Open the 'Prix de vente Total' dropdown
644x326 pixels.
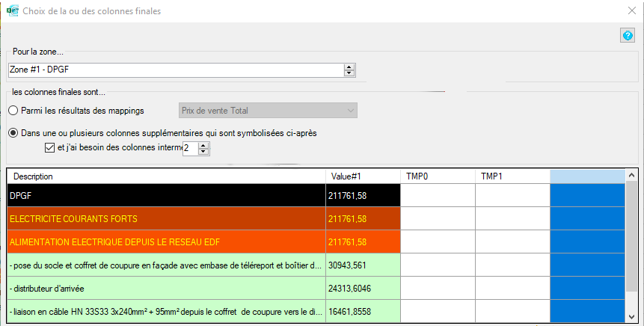269,111
